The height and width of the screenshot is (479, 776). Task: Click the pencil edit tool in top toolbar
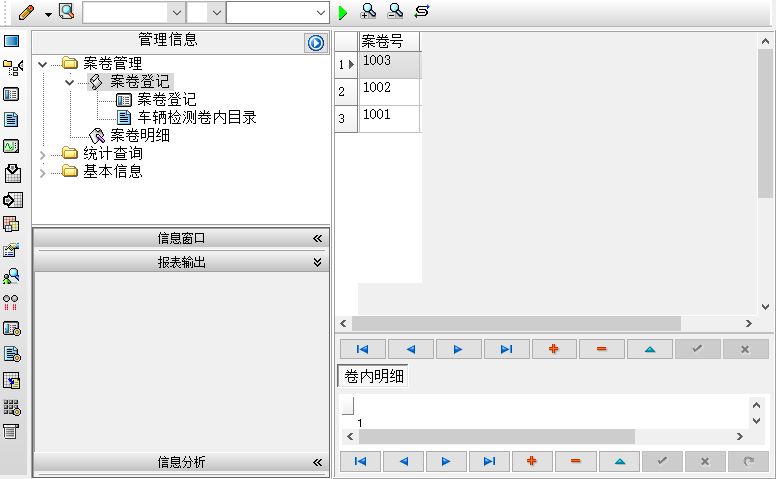click(x=26, y=12)
